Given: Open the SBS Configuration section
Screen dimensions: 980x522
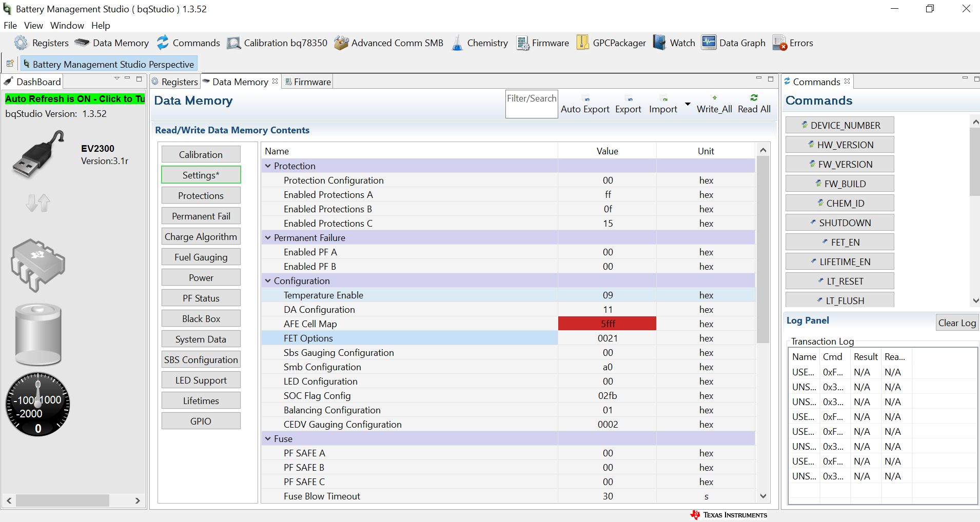Looking at the screenshot, I should (x=201, y=359).
